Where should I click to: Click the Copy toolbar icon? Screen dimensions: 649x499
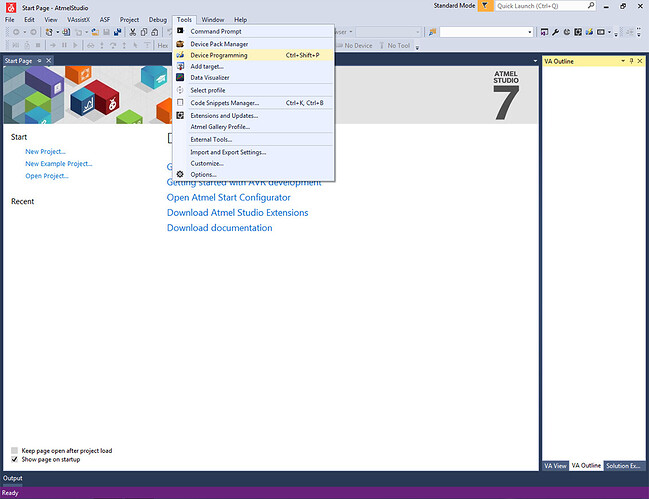(x=144, y=32)
